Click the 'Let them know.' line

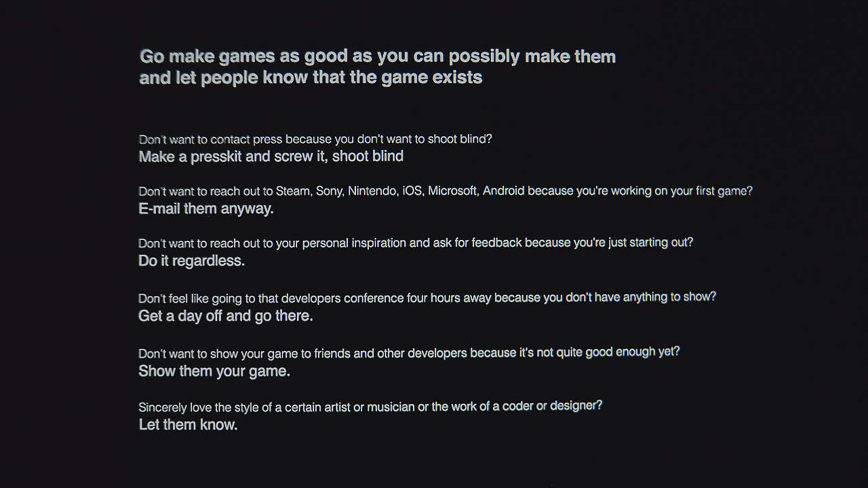(188, 425)
